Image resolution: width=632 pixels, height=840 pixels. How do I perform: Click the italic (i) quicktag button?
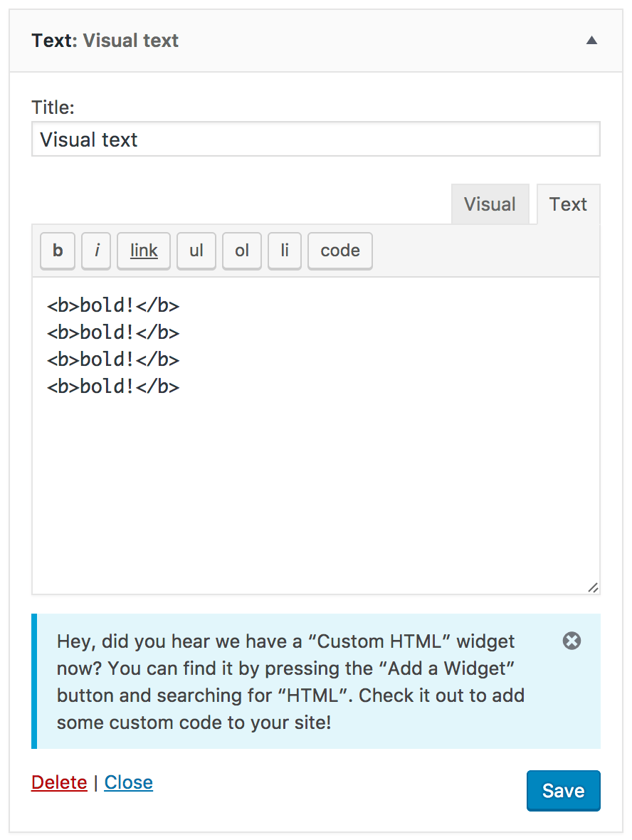96,251
